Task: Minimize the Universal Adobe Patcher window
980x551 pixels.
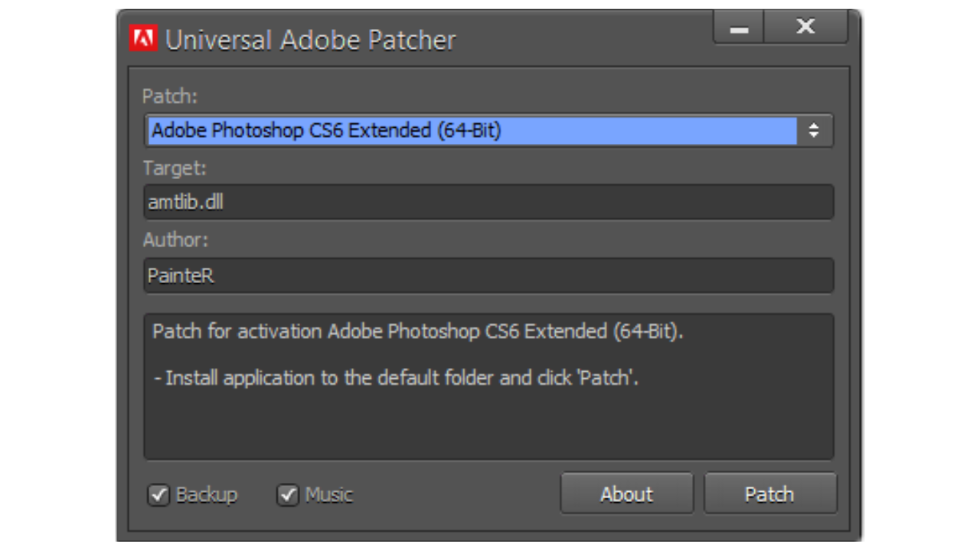Action: coord(739,28)
